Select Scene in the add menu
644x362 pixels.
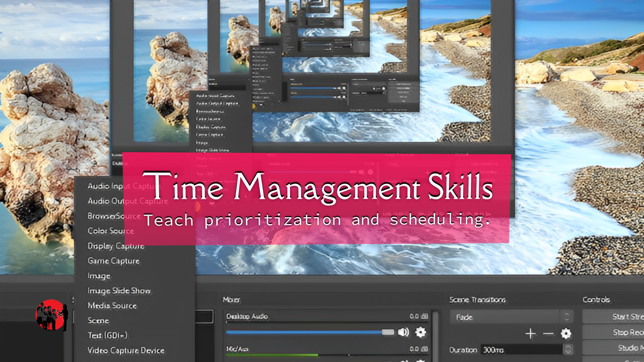point(98,320)
